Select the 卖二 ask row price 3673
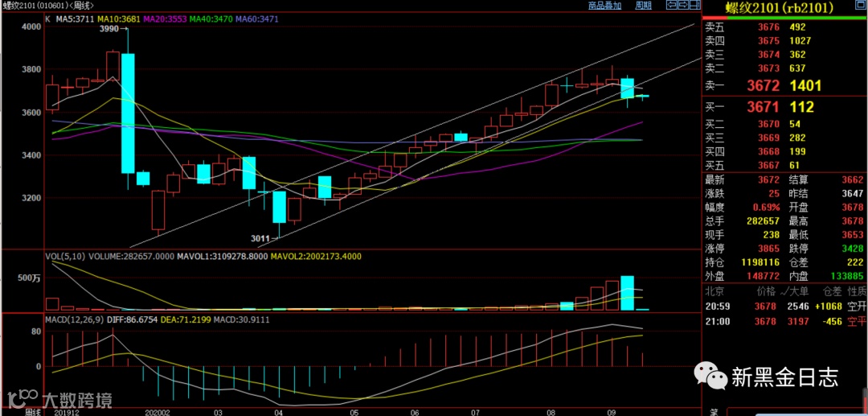 tap(770, 68)
